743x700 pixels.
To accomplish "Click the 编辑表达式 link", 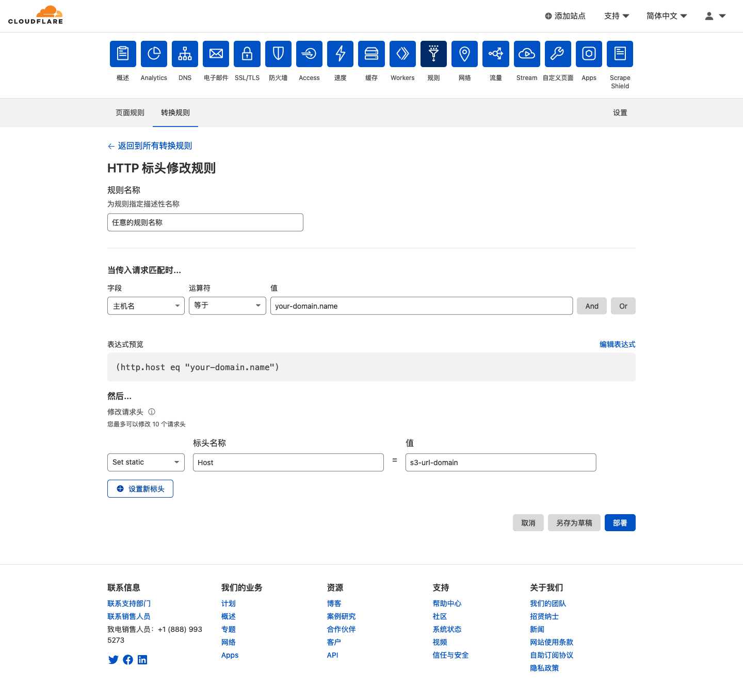I will 617,344.
